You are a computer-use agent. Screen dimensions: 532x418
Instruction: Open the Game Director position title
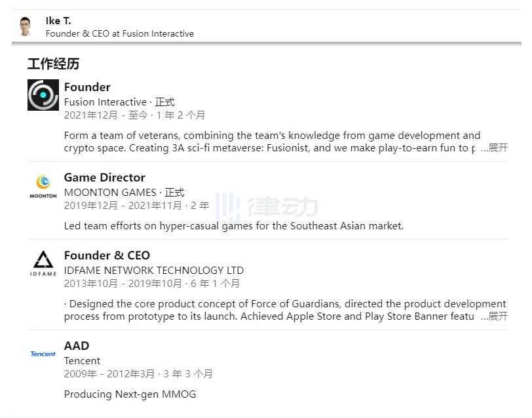click(104, 178)
